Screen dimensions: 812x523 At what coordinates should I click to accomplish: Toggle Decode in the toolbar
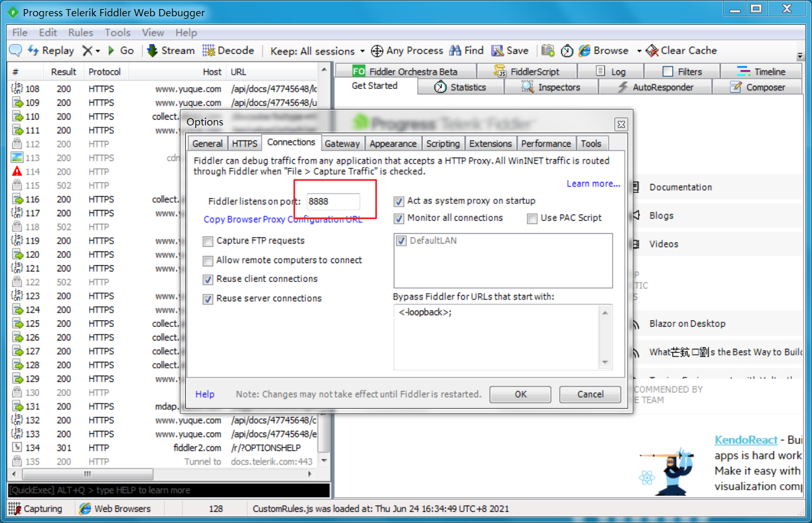[228, 50]
